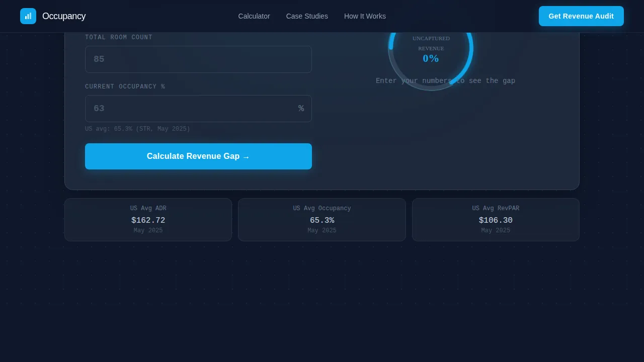
Task: Click the $106.30 RevPAR value
Action: pyautogui.click(x=496, y=220)
